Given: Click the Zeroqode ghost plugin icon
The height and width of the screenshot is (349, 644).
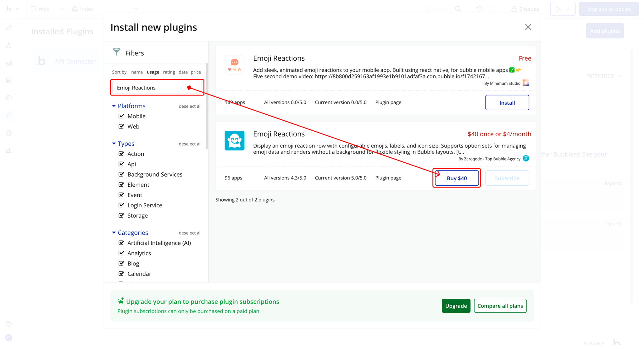Looking at the screenshot, I should tap(235, 140).
